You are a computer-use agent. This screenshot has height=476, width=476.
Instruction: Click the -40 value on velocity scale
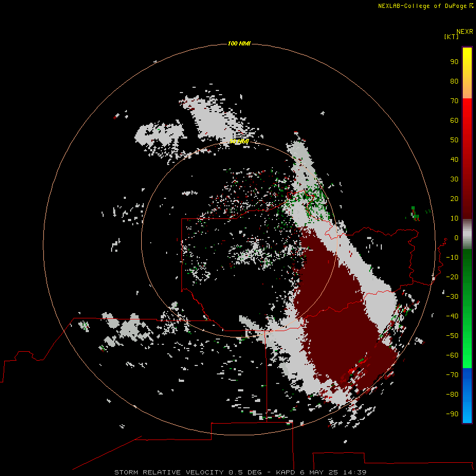452,316
